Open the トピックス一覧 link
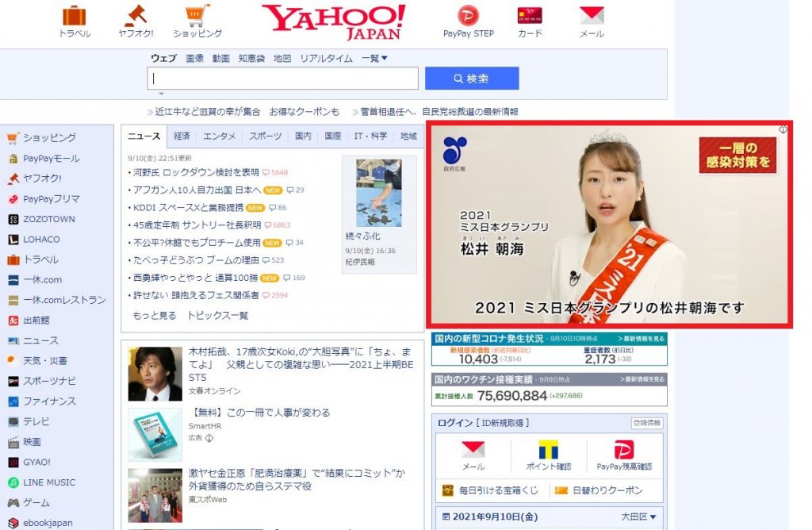The width and height of the screenshot is (812, 530). click(x=217, y=315)
